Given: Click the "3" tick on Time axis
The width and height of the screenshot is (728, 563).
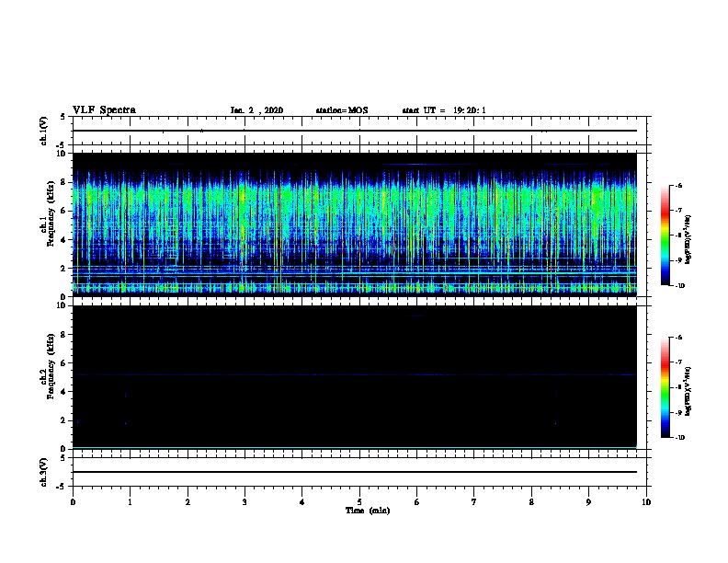Looking at the screenshot, I should click(245, 502).
